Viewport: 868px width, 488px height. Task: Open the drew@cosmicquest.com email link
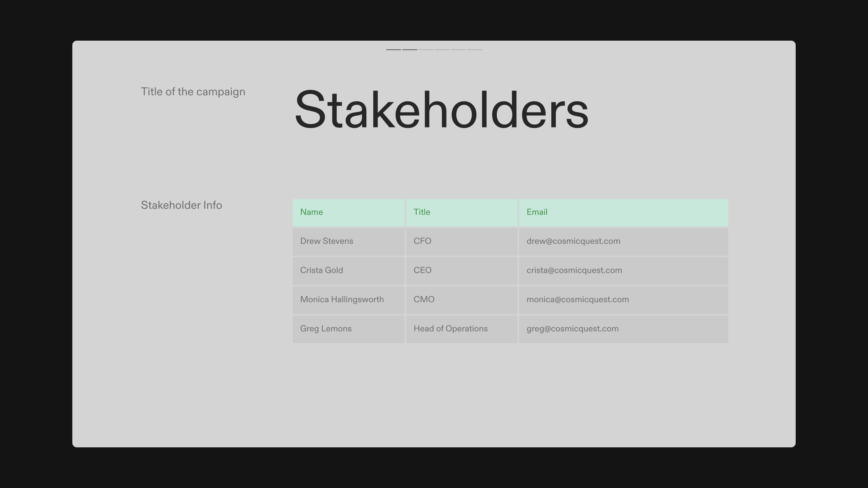[x=573, y=241]
